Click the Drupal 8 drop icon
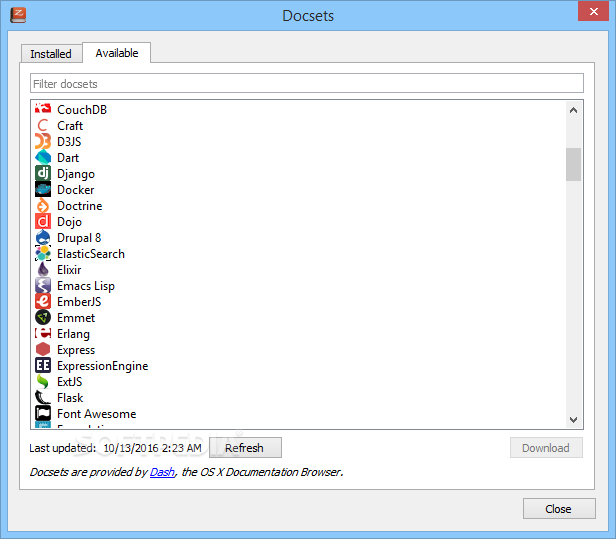Viewport: 616px width, 539px height. point(43,238)
